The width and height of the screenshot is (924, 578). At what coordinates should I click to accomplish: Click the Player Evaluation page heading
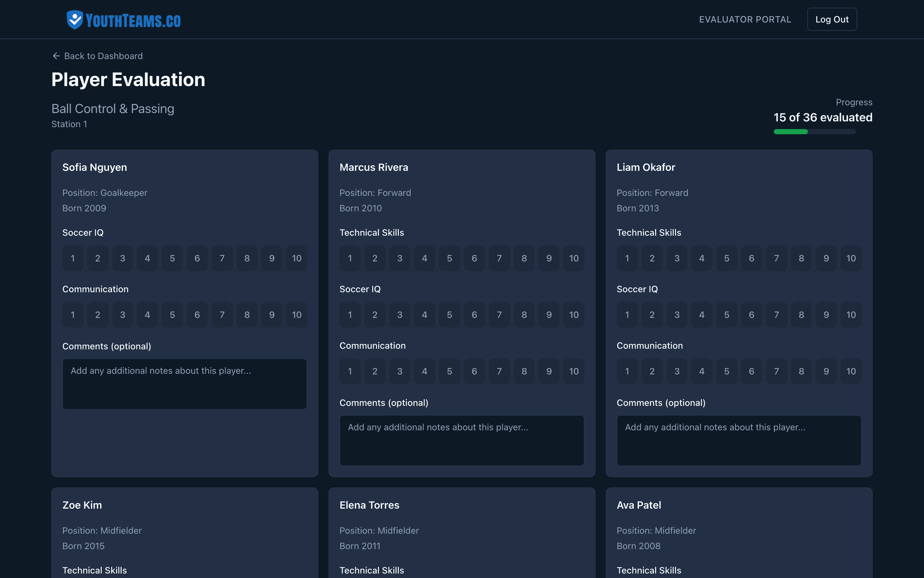(x=128, y=80)
